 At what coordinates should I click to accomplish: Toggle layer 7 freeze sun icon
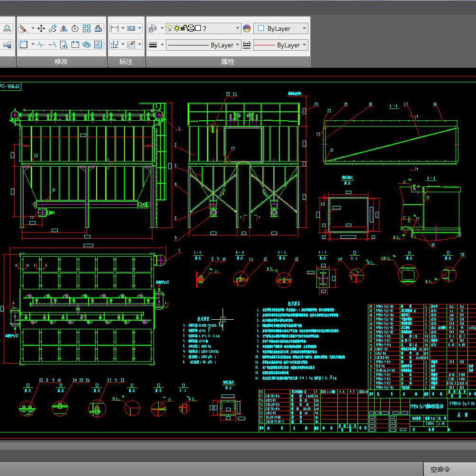[x=177, y=28]
